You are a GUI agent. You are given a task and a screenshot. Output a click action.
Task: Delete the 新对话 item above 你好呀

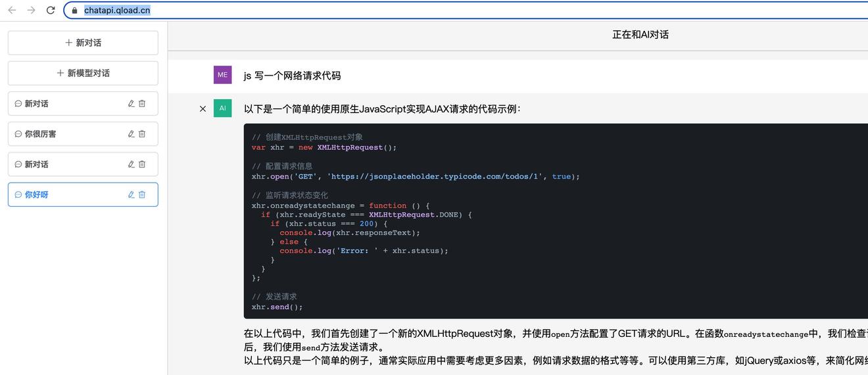pyautogui.click(x=142, y=164)
